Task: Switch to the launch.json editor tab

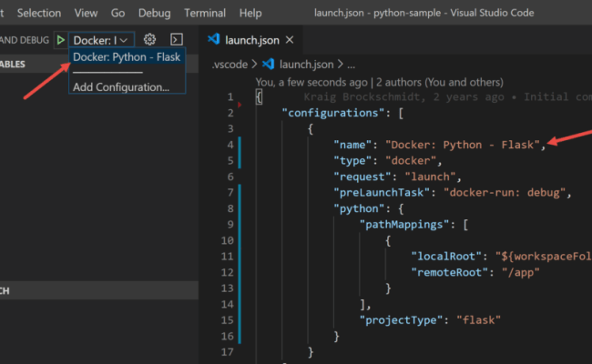Action: tap(251, 40)
